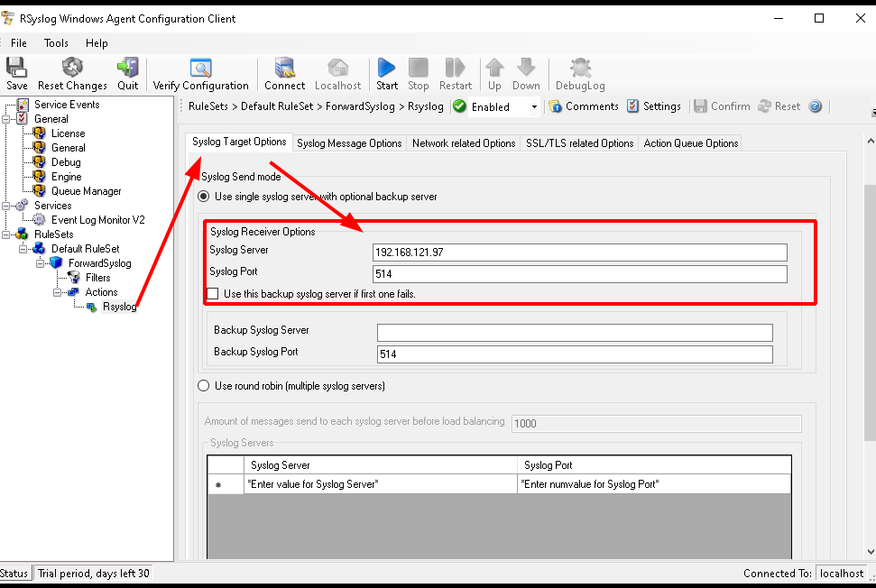This screenshot has width=876, height=588.
Task: Select single syslog server send mode
Action: click(203, 197)
